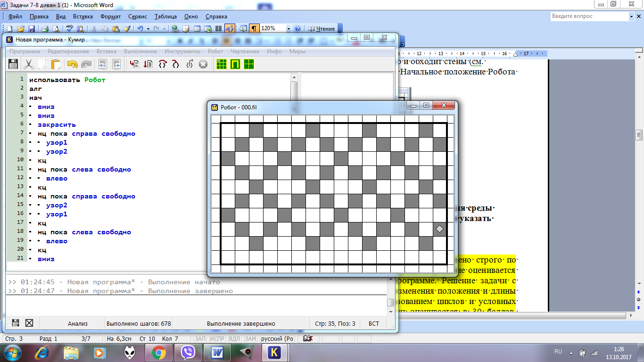The image size is (644, 362).
Task: Indent code lines in Kumir toolbar
Action: (x=103, y=64)
